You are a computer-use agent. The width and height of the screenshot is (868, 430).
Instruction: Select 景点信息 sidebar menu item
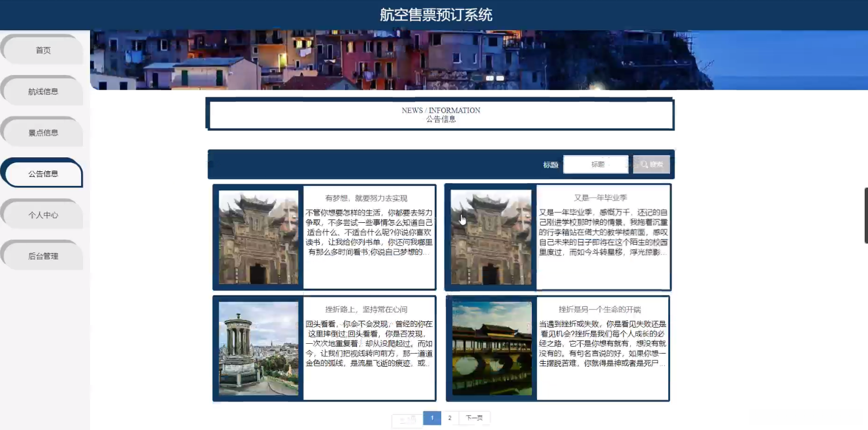pos(43,133)
